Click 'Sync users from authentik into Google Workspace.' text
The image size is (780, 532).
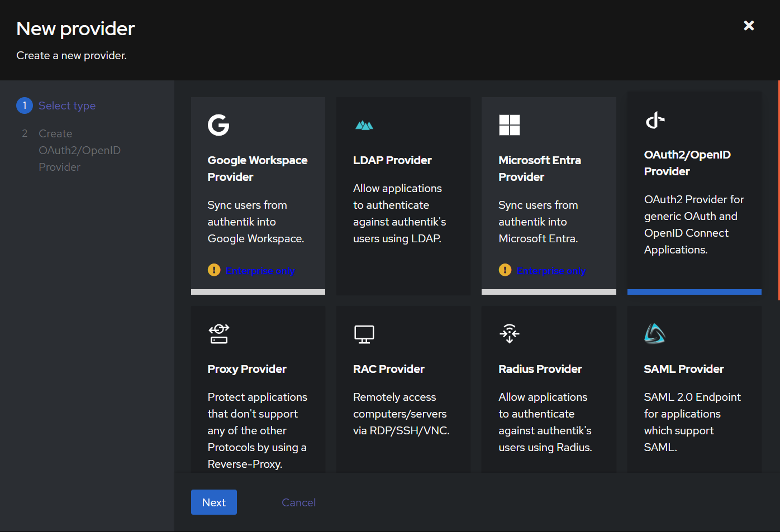256,222
